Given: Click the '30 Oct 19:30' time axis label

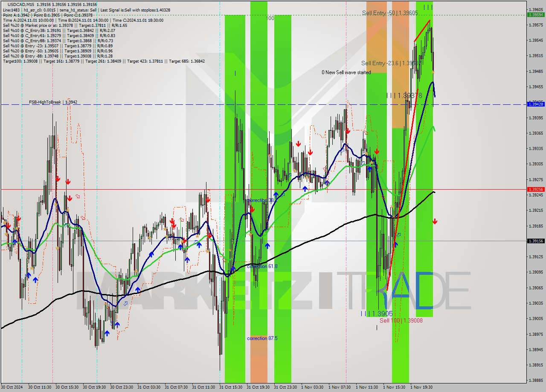Looking at the screenshot, I should tap(94, 387).
